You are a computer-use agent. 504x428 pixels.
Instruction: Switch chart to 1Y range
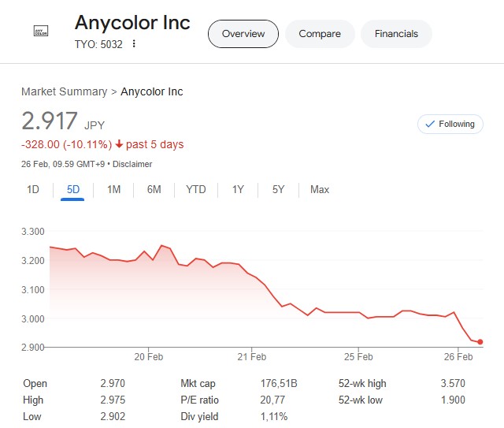coord(238,189)
